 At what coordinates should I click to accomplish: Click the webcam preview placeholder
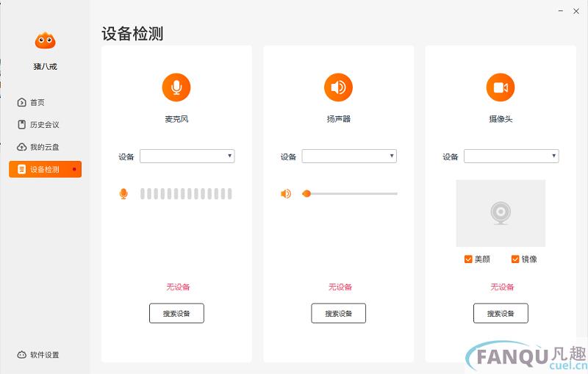(501, 213)
